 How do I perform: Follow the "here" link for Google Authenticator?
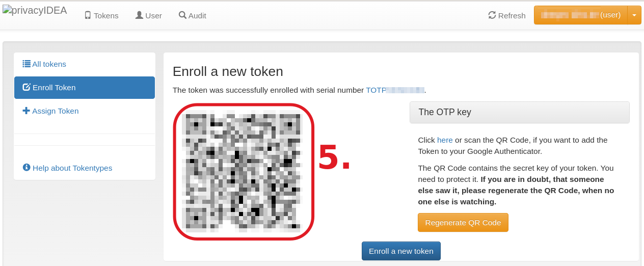tap(445, 140)
